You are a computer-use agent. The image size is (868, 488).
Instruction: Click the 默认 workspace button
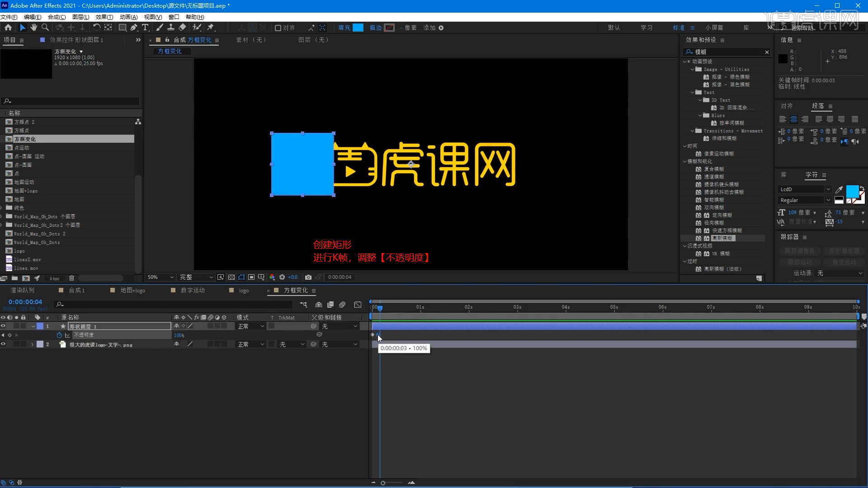click(x=613, y=28)
